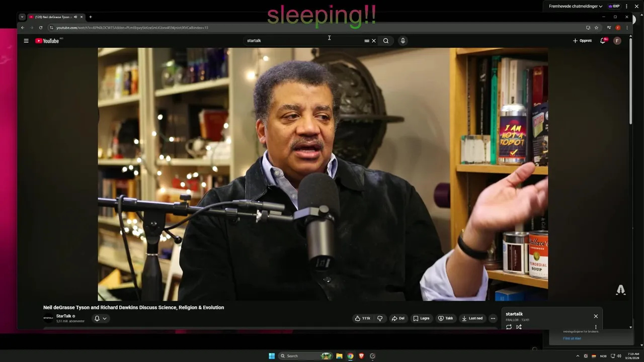644x362 pixels.
Task: Click the scroll-to-top arrow overlay icon
Action: tap(621, 290)
